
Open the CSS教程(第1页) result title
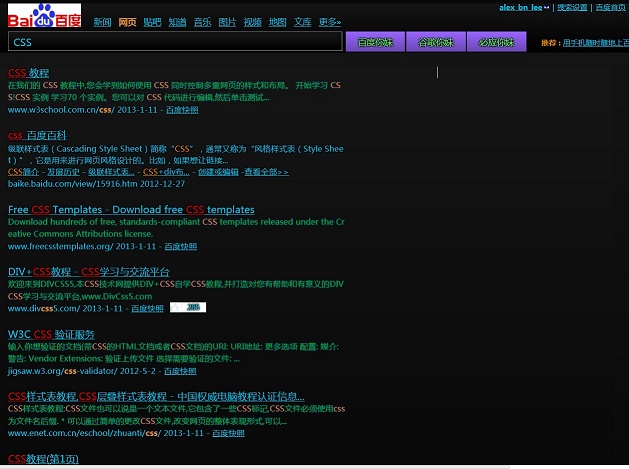tap(43, 459)
